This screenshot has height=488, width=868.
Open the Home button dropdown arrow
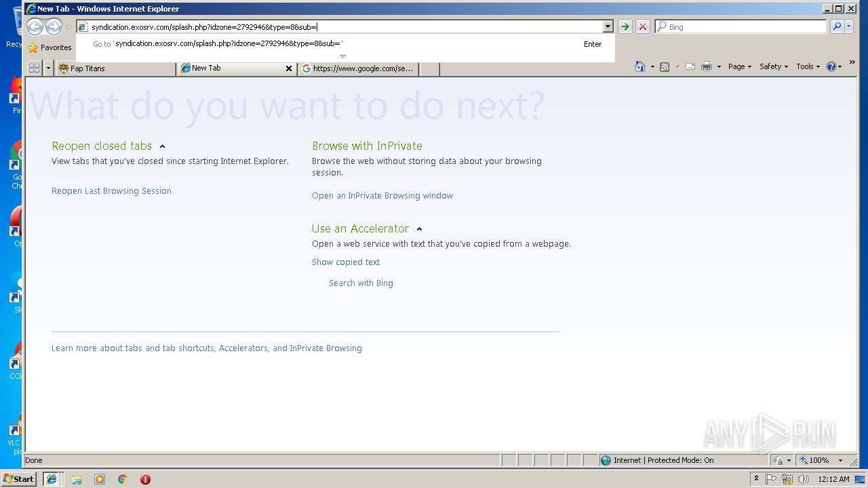click(x=652, y=67)
